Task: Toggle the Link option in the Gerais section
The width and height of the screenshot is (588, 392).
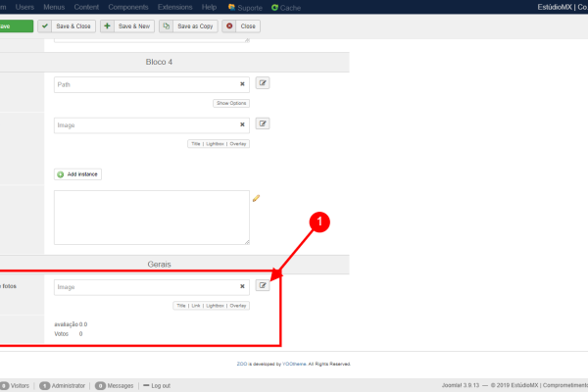Action: (196, 306)
